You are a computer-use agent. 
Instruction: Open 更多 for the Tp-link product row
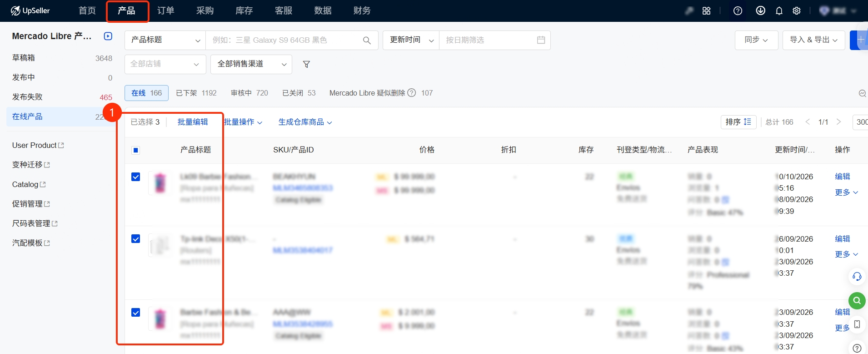tap(846, 254)
